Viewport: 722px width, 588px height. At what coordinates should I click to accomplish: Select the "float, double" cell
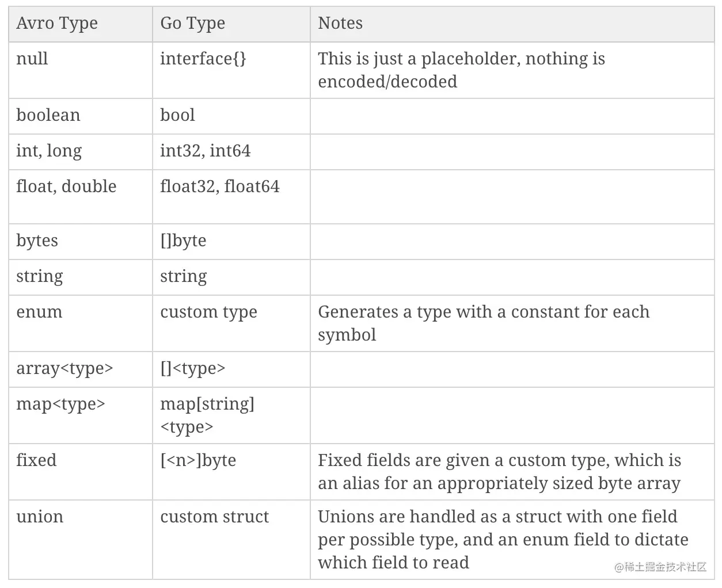click(66, 186)
